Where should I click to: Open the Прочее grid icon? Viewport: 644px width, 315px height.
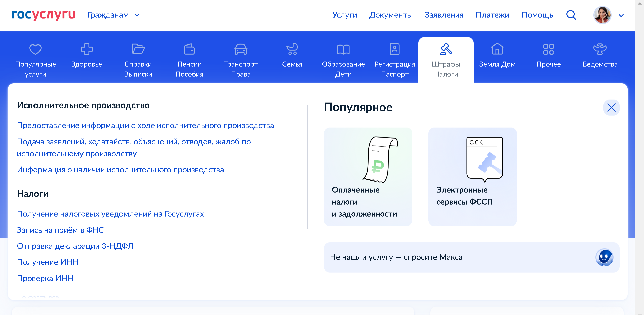coord(548,49)
